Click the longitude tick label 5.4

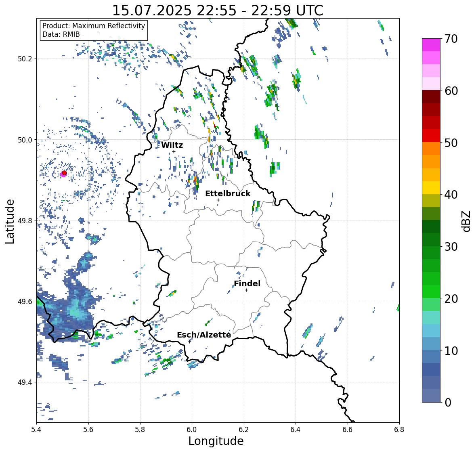(x=36, y=429)
